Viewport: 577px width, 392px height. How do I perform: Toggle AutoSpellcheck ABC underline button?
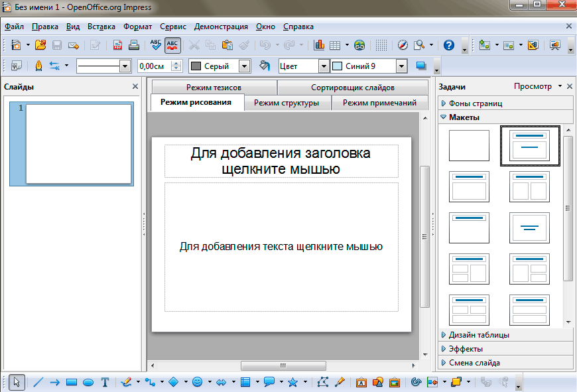172,45
